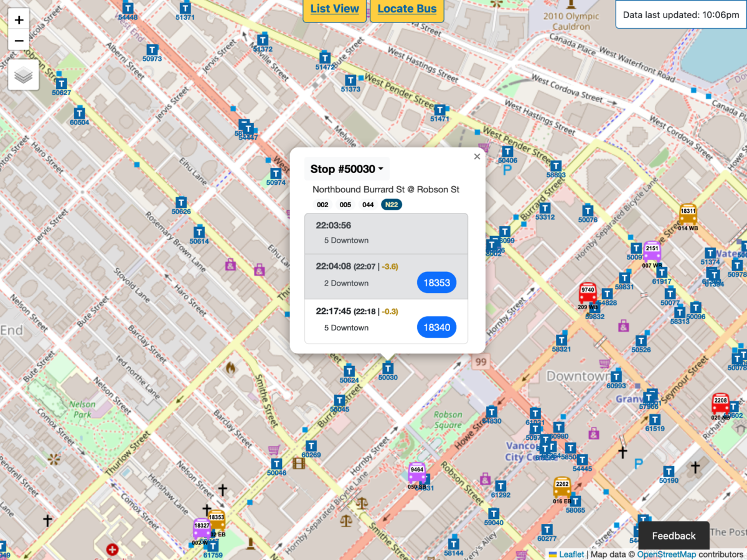The width and height of the screenshot is (747, 560).
Task: Select the red bus 9740 marker
Action: pos(588,292)
